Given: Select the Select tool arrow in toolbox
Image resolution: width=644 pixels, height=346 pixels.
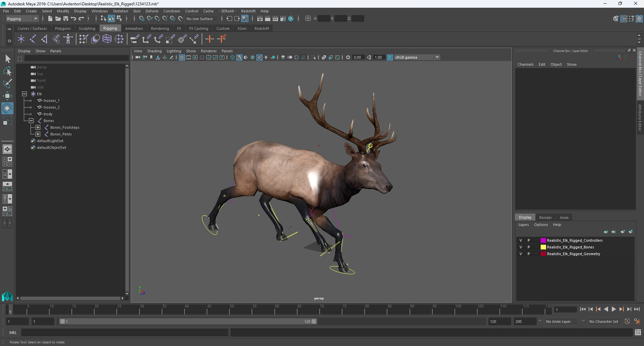Looking at the screenshot, I should pyautogui.click(x=7, y=59).
